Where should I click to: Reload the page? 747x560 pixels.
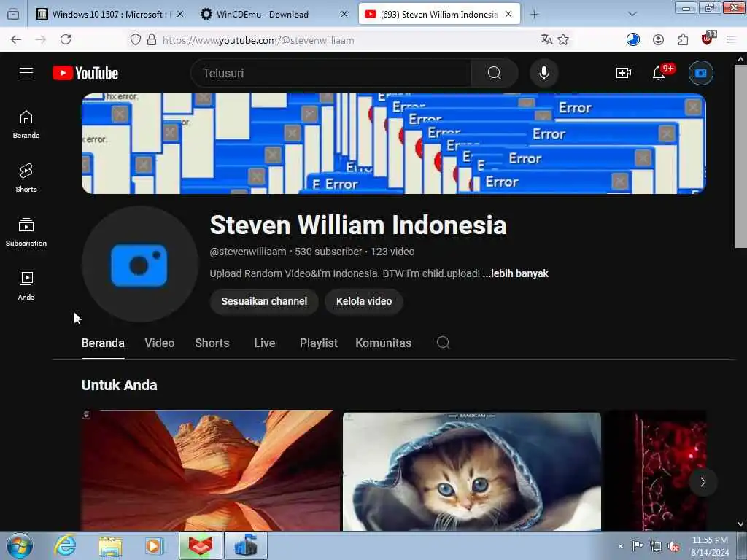click(x=66, y=39)
